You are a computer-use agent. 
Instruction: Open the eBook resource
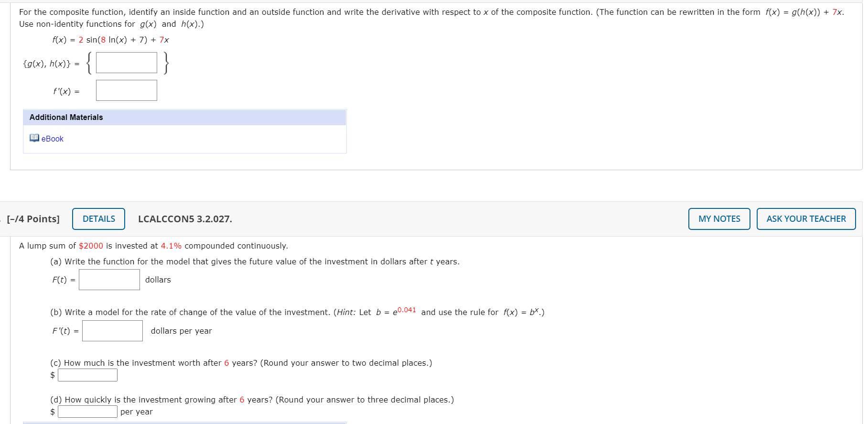[52, 138]
